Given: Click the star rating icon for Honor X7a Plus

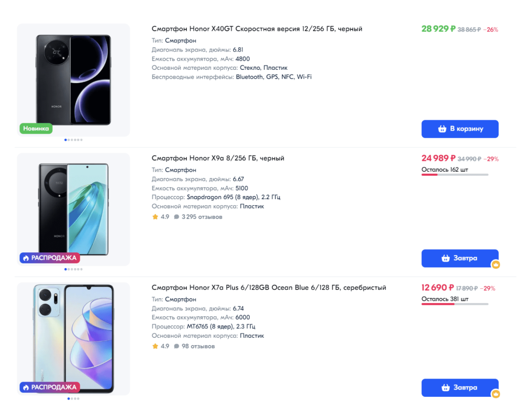Looking at the screenshot, I should coord(155,346).
